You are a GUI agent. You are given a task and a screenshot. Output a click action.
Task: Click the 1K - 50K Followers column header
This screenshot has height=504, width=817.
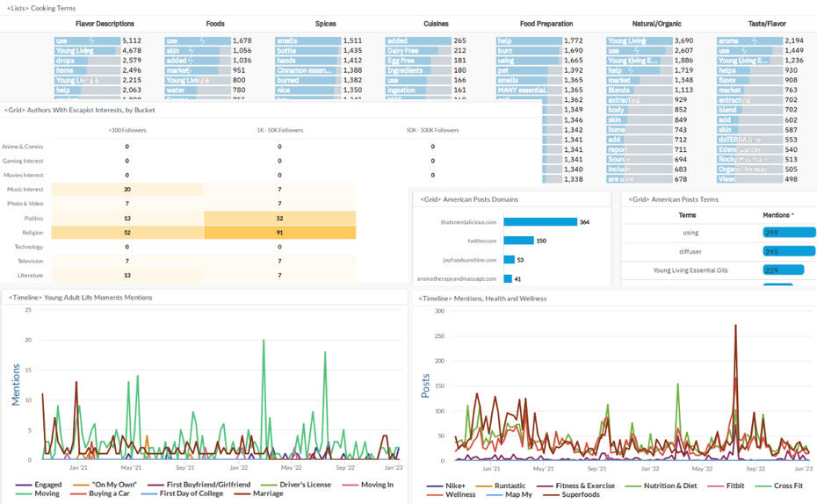(279, 130)
